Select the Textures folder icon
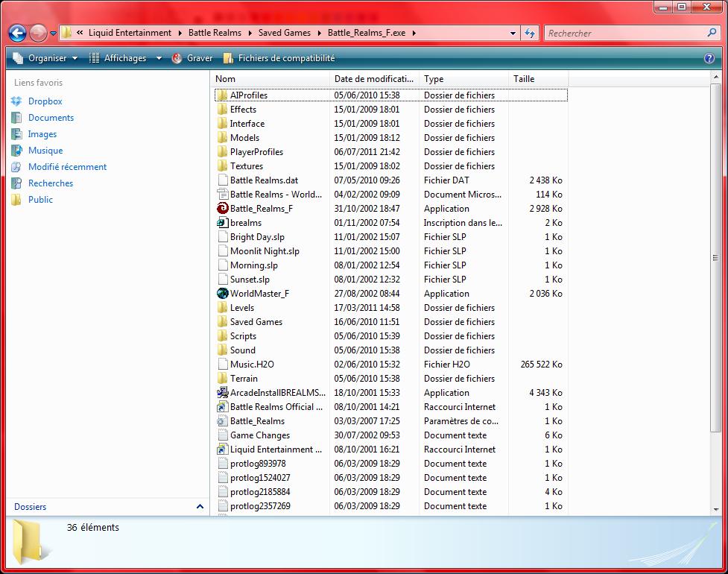 tap(222, 166)
